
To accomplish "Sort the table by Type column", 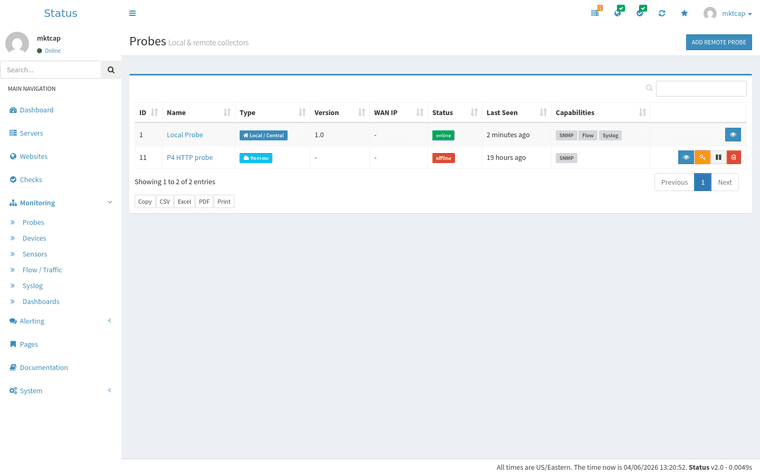I will [x=272, y=112].
